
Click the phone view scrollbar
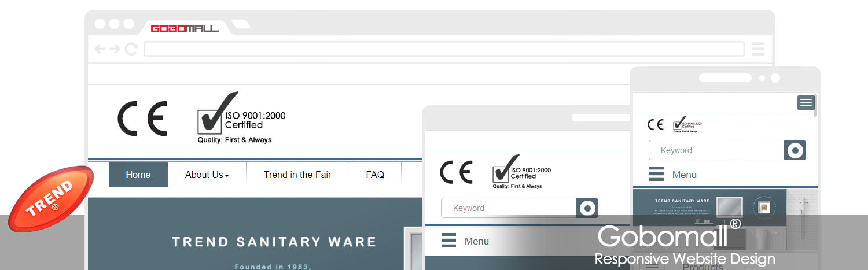[816, 105]
